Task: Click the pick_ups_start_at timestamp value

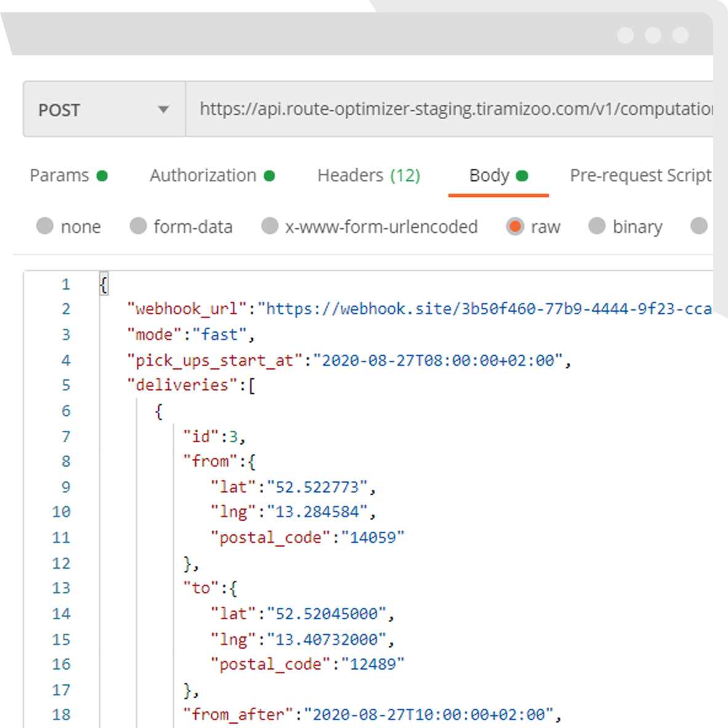Action: [x=438, y=360]
